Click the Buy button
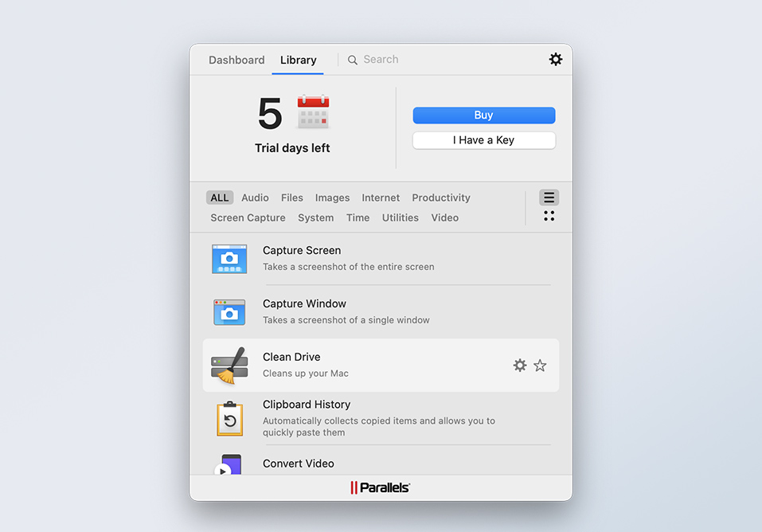This screenshot has height=532, width=762. [483, 115]
